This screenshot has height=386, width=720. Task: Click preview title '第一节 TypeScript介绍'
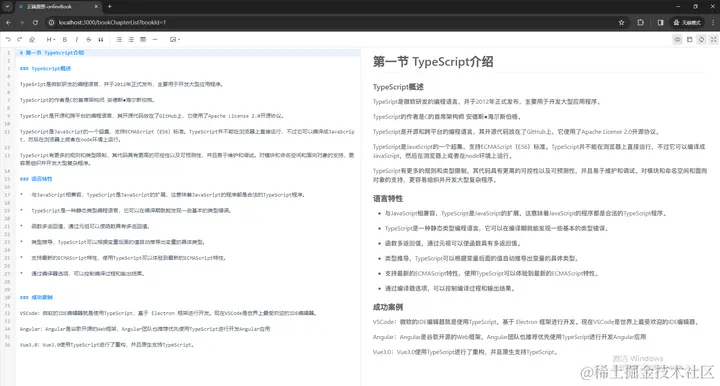(433, 62)
